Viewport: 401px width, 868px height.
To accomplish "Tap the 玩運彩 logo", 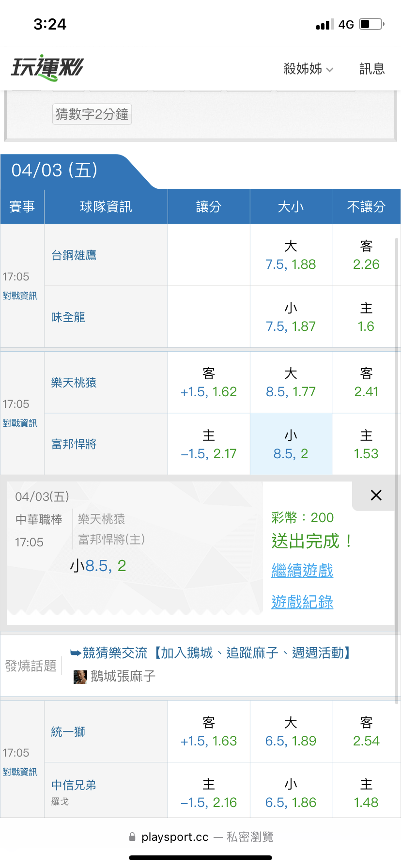I will (47, 68).
